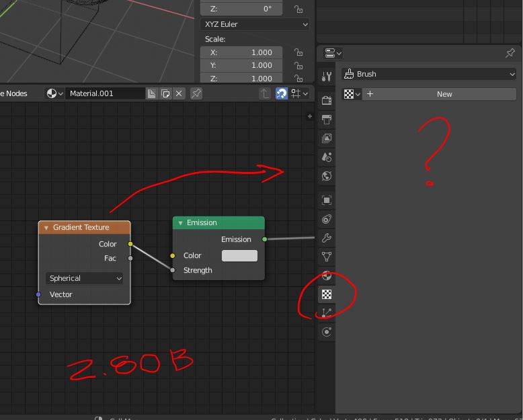The image size is (523, 420).
Task: Click the Emission output socket
Action: 264,239
